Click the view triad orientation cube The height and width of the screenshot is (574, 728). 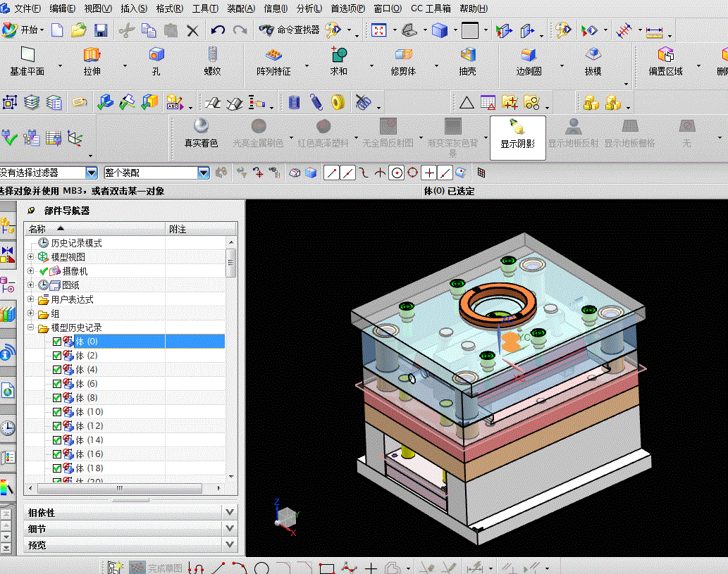(286, 517)
